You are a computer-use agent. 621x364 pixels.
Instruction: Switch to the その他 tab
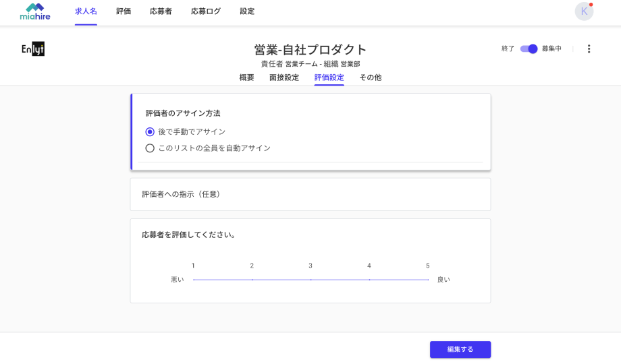(x=371, y=78)
